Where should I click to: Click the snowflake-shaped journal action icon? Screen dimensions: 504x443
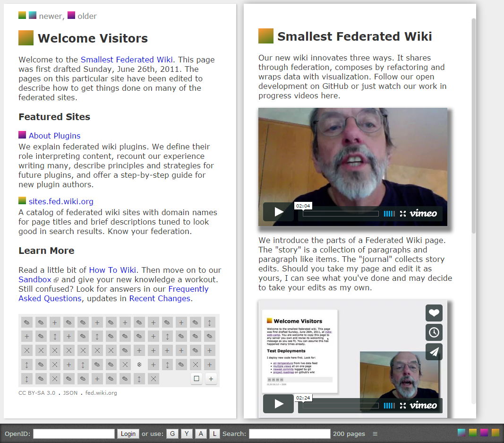[139, 365]
